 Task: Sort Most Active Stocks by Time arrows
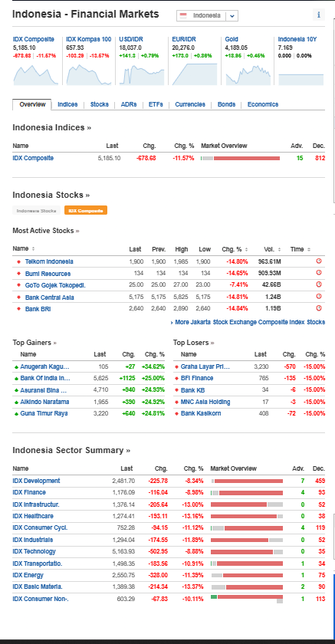[309, 249]
